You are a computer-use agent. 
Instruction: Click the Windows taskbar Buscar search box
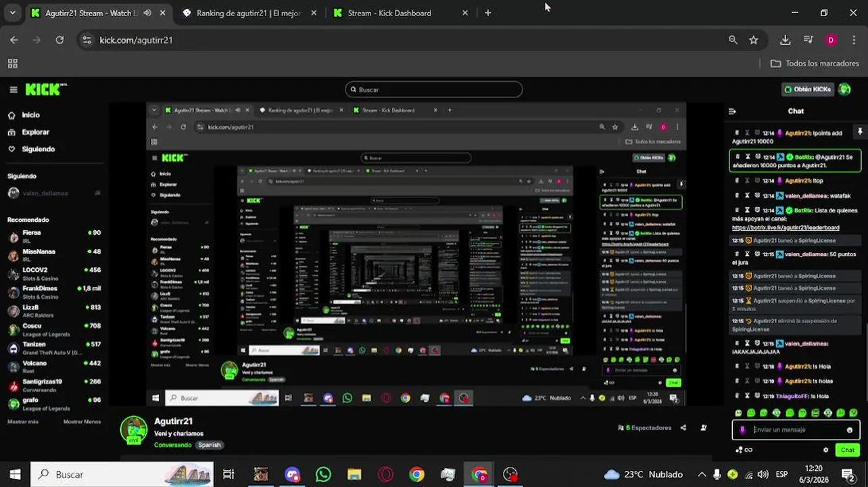pyautogui.click(x=122, y=474)
